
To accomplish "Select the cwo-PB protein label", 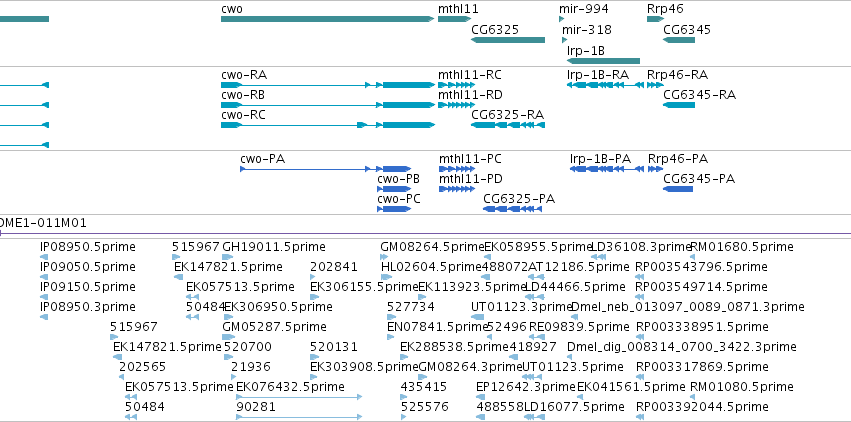I will pos(398,179).
